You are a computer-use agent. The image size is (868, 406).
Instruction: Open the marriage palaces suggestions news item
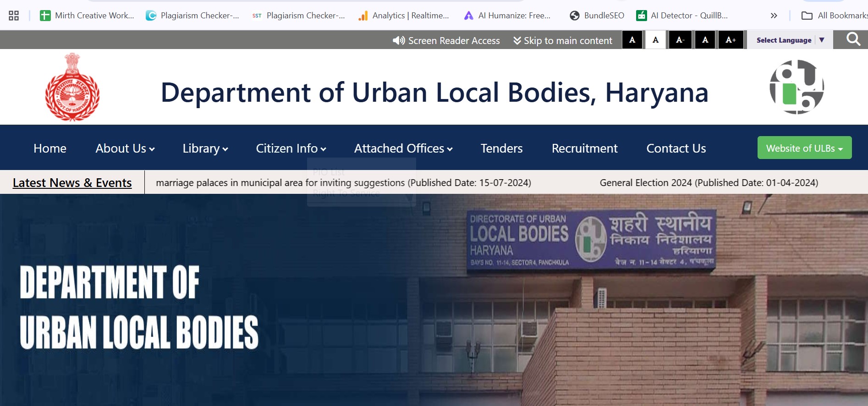(x=343, y=183)
